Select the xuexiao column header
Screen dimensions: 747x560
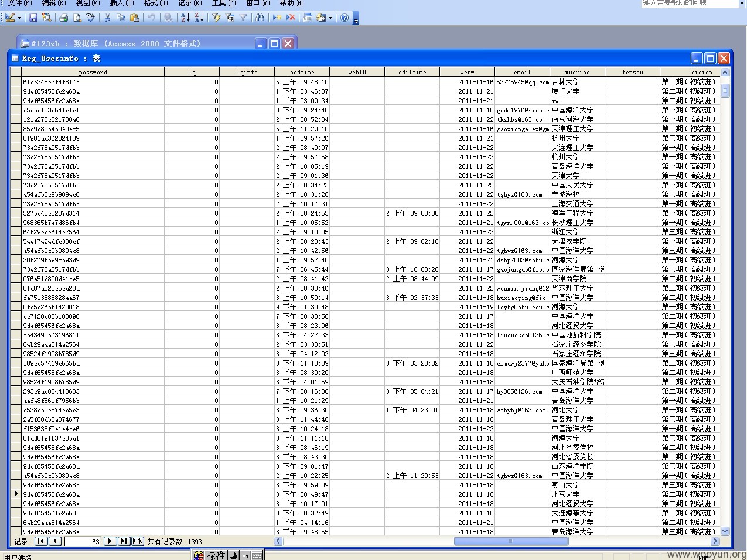[577, 72]
